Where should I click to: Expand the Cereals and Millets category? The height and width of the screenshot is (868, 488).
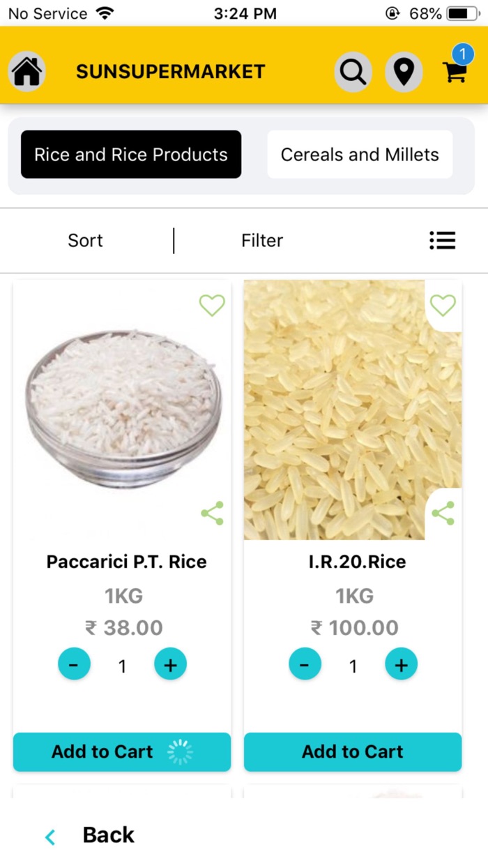[x=359, y=154]
